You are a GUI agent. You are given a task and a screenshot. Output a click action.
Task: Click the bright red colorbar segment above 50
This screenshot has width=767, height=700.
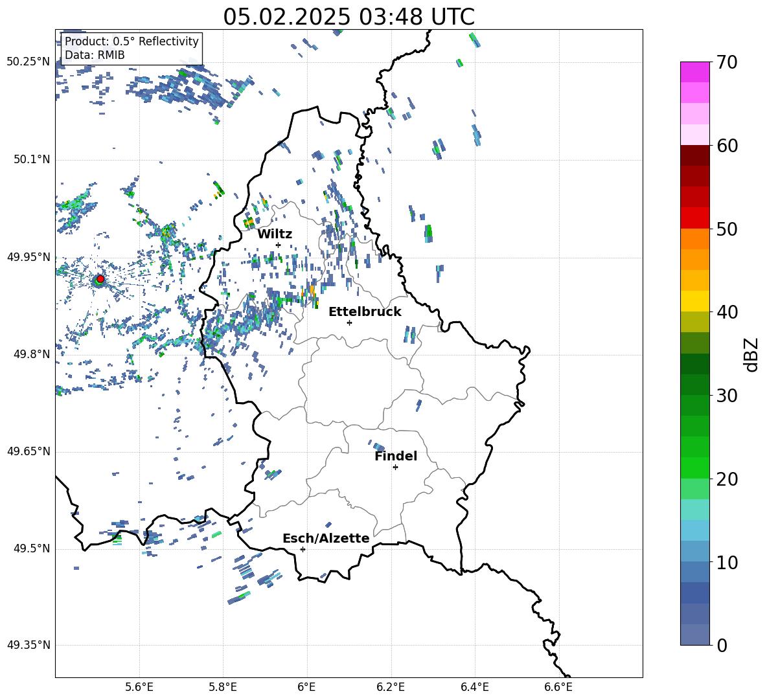tap(694, 218)
